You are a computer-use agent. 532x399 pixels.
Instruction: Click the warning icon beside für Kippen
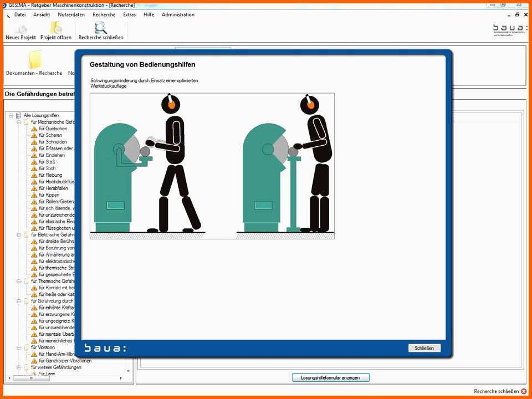pyautogui.click(x=34, y=195)
